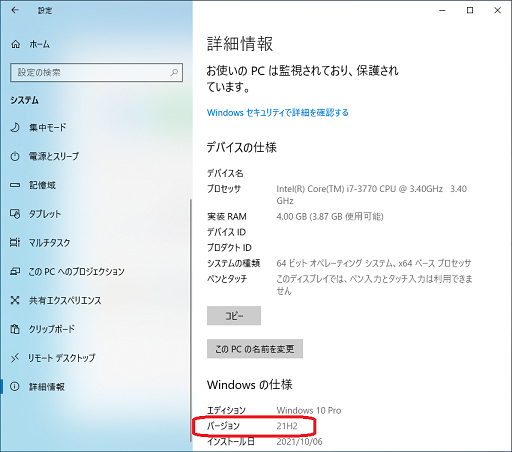The height and width of the screenshot is (452, 512).
Task: Click the この PC の名前を変更 button
Action: pos(255,349)
